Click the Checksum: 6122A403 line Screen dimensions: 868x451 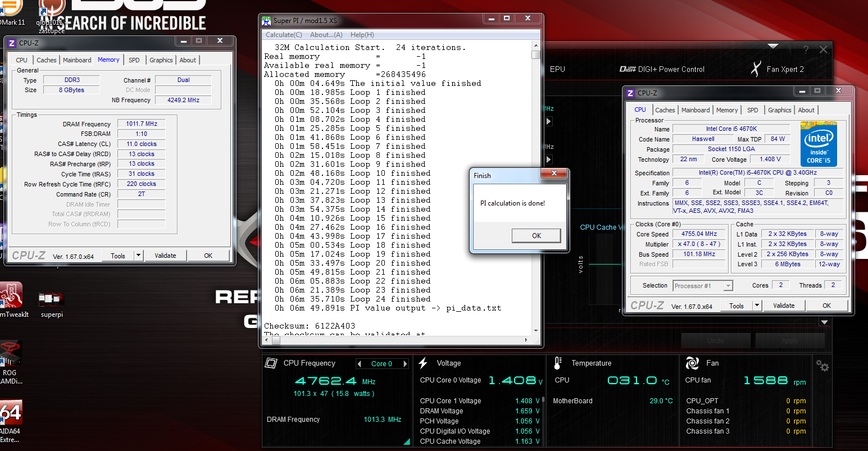[310, 326]
